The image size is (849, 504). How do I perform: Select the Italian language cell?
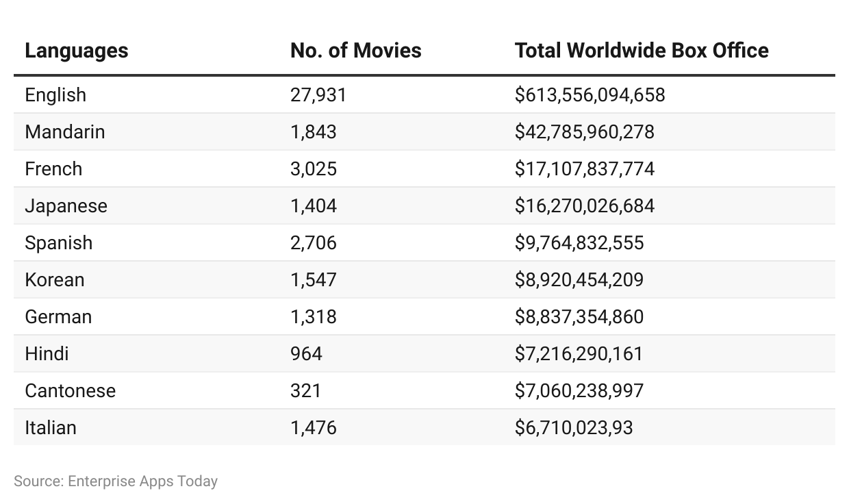pos(51,427)
